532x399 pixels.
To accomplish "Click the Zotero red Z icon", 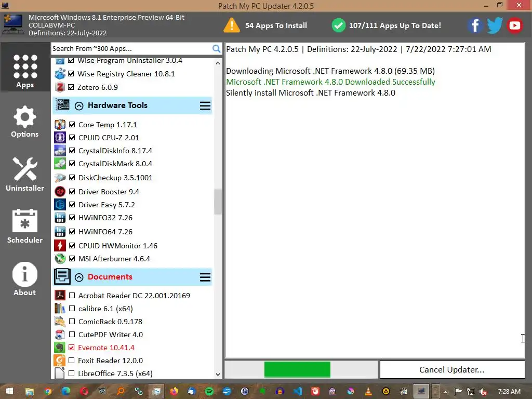I will coord(60,87).
